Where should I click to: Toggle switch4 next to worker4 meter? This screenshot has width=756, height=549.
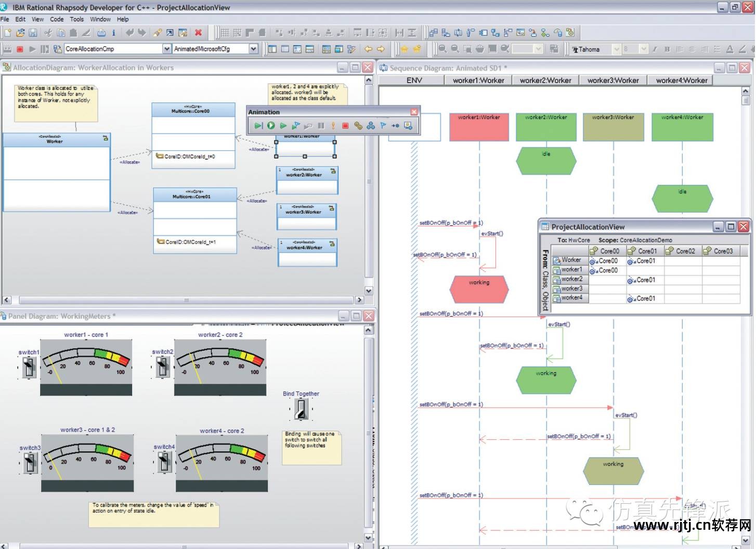(164, 462)
